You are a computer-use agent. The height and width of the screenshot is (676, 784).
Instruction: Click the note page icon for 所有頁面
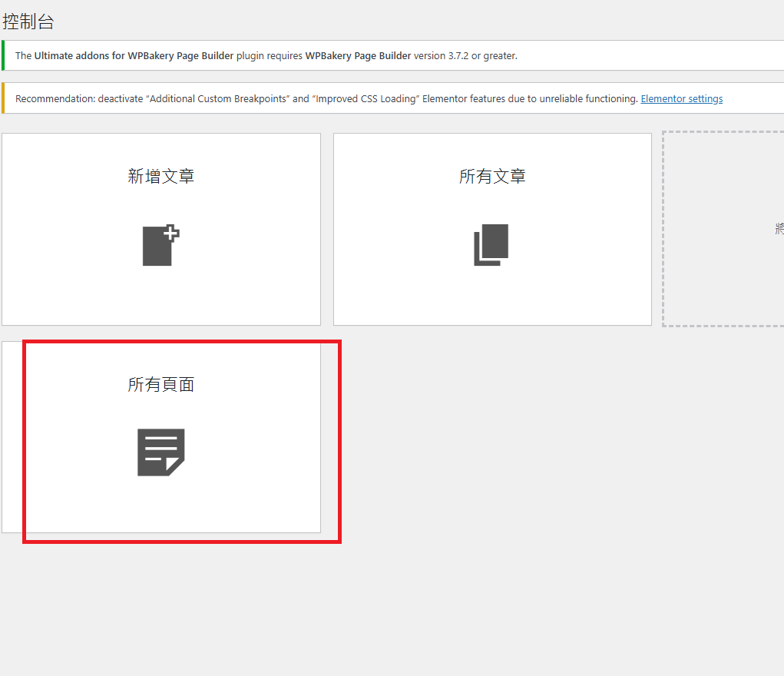pyautogui.click(x=160, y=452)
